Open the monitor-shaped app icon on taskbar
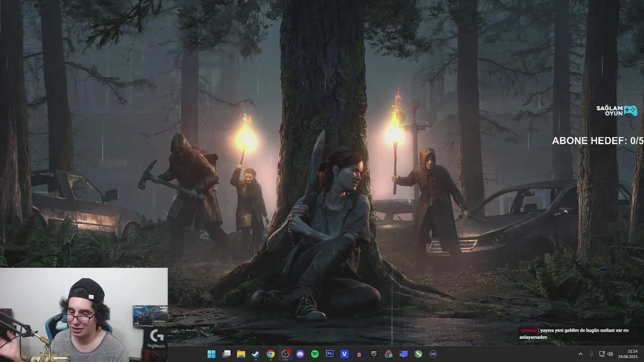Image resolution: width=644 pixels, height=362 pixels. (x=404, y=354)
